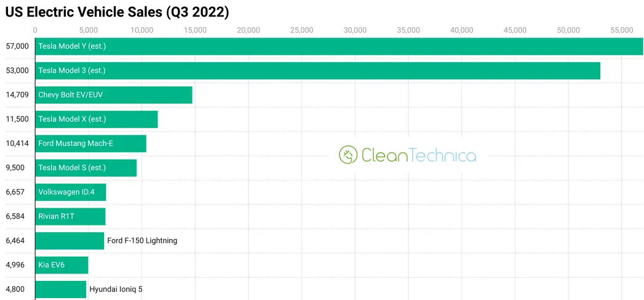This screenshot has width=644, height=300.
Task: Click the Rivian R1T bar
Action: (70, 216)
